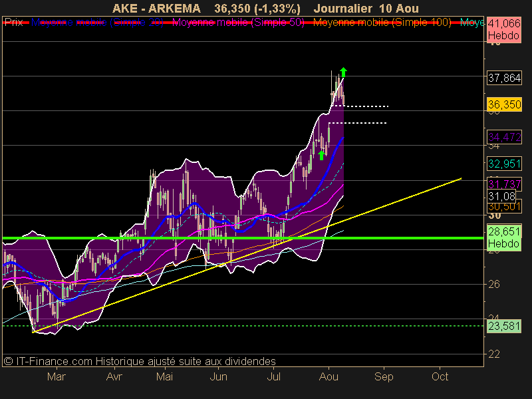Image resolution: width=532 pixels, height=399 pixels.
Task: Click the IT-Finance.com copyright notice
Action: [x=140, y=361]
